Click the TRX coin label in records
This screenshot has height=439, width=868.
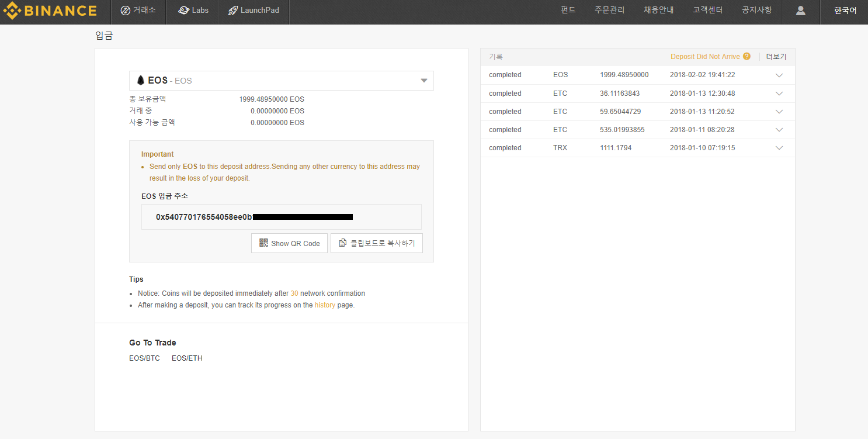tap(561, 148)
